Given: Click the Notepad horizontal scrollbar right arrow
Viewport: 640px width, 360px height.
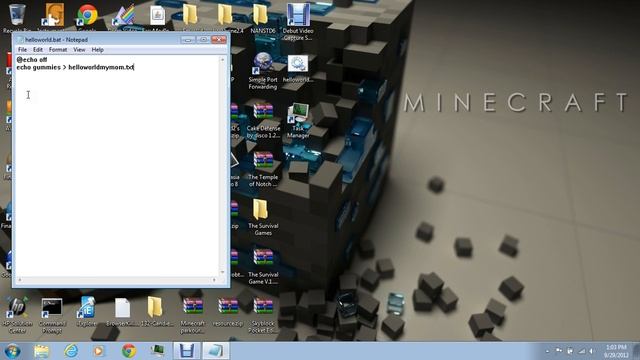Looking at the screenshot, I should [x=215, y=280].
